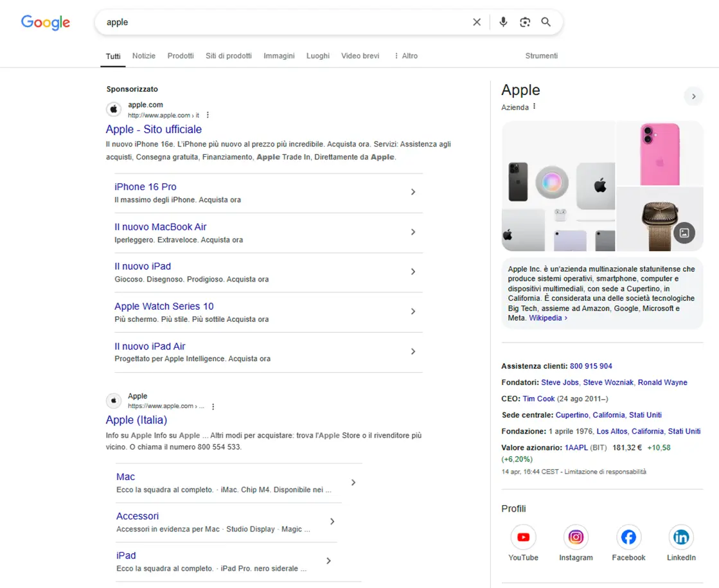The width and height of the screenshot is (719, 588).
Task: Open the pink iPhone image
Action: tap(660, 153)
